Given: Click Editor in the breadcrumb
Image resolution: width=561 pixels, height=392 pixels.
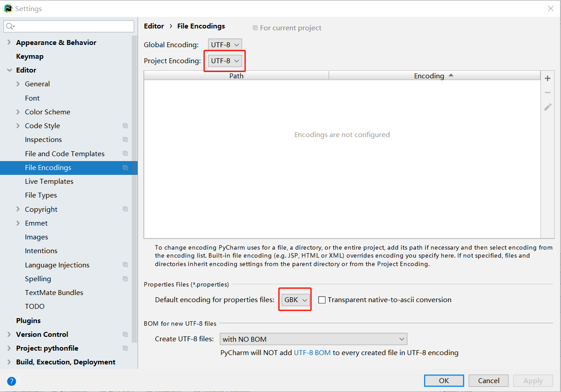Looking at the screenshot, I should [x=154, y=26].
